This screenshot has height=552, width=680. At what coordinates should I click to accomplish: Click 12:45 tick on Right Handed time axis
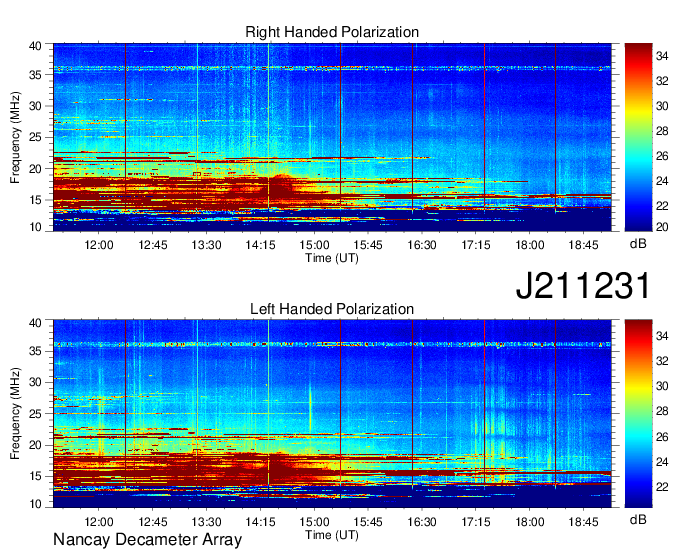click(153, 245)
